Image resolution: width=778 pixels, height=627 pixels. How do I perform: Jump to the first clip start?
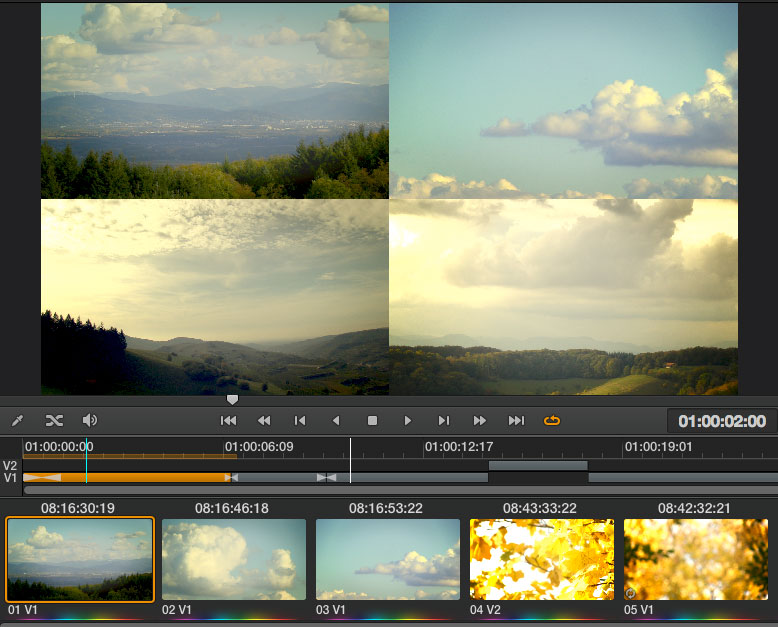point(228,421)
